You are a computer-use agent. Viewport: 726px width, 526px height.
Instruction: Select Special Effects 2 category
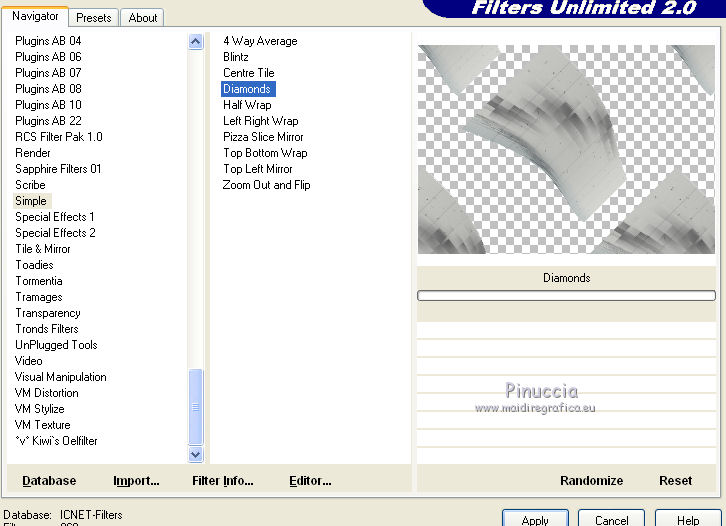[55, 233]
